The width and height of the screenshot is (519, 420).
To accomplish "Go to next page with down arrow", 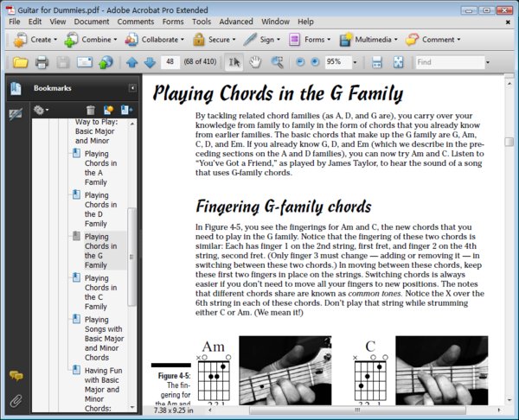I will coord(149,62).
